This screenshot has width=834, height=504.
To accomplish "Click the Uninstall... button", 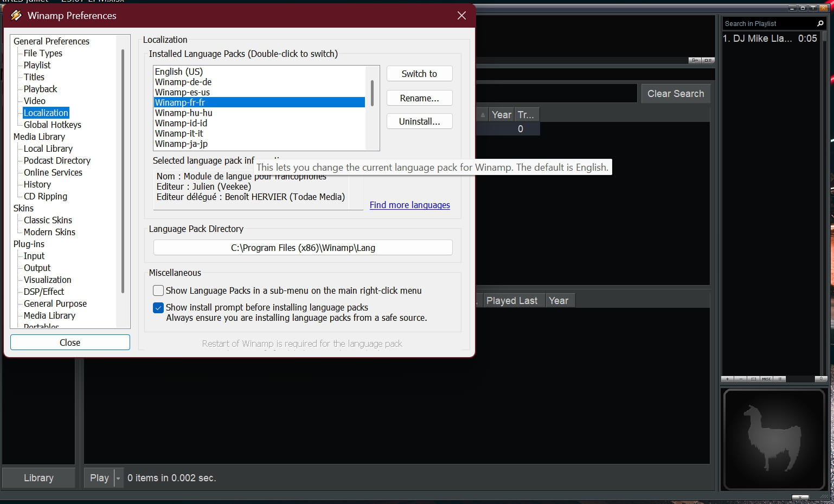I will point(419,121).
